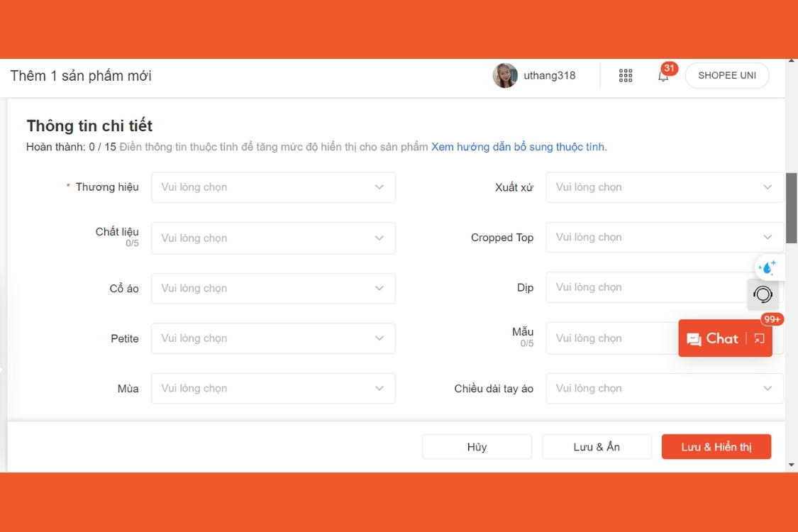Open the Xuất xứ dropdown
This screenshot has height=532, width=798.
tap(665, 187)
